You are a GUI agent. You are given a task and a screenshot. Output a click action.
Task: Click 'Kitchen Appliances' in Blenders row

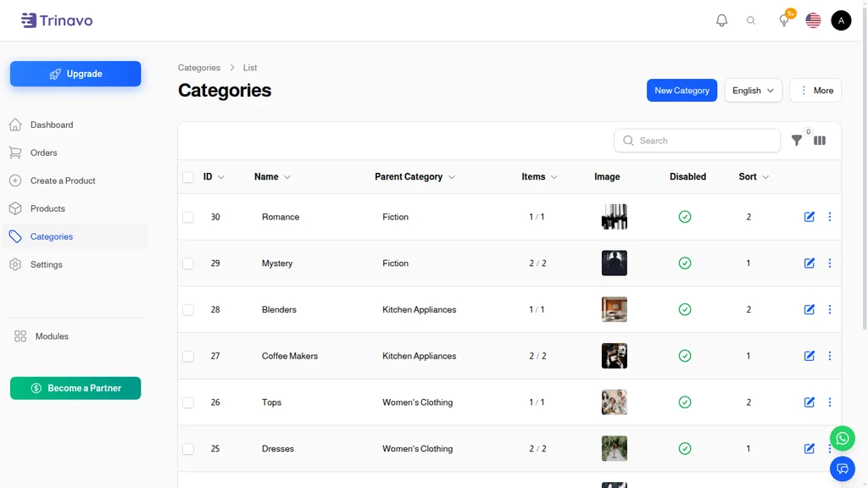point(419,309)
